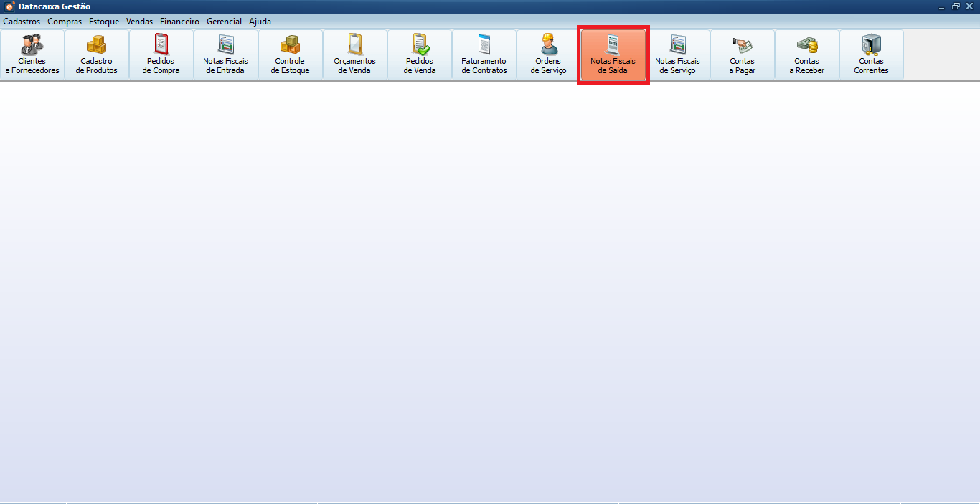Open Contas a Pagar module

tap(743, 54)
